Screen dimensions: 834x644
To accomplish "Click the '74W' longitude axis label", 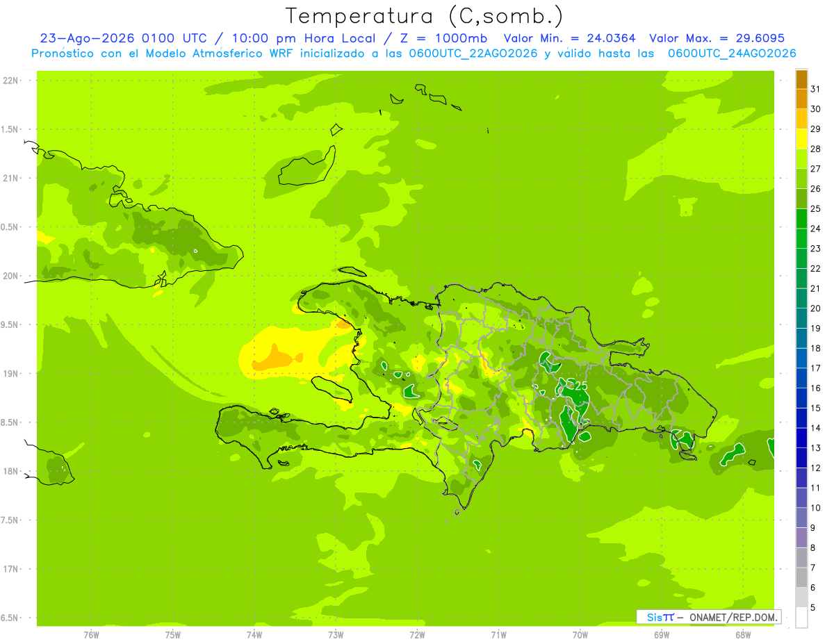I will pyautogui.click(x=254, y=634).
